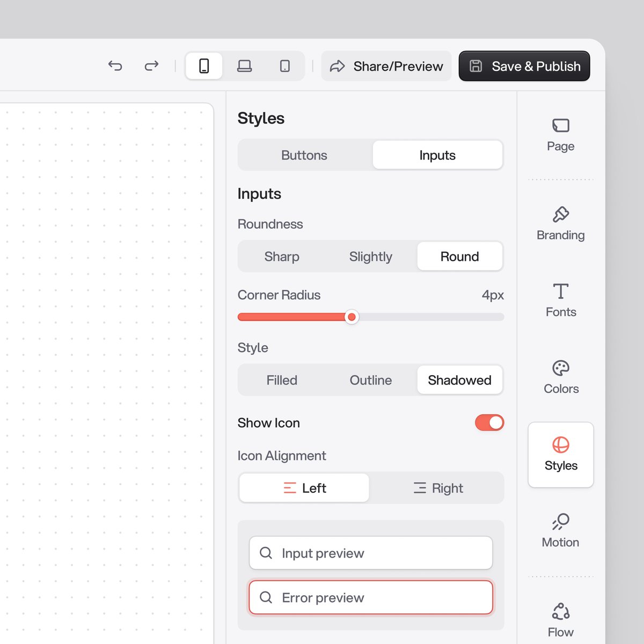Image resolution: width=644 pixels, height=644 pixels.
Task: Switch to the Inputs tab
Action: tap(437, 155)
